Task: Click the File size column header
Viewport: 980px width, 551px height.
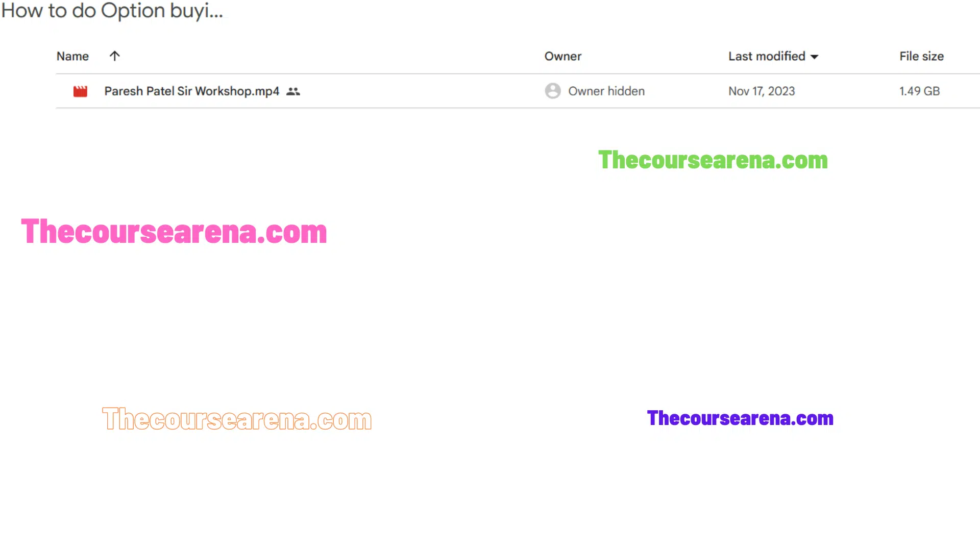Action: pyautogui.click(x=921, y=56)
